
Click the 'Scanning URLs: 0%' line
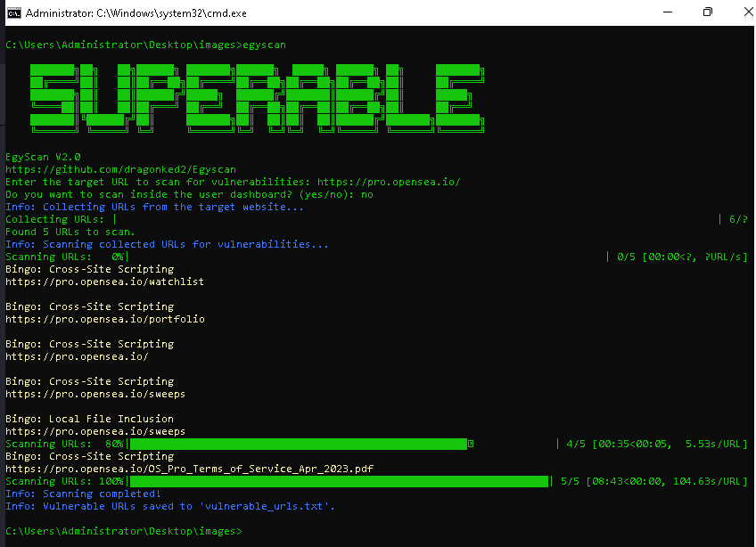point(67,257)
